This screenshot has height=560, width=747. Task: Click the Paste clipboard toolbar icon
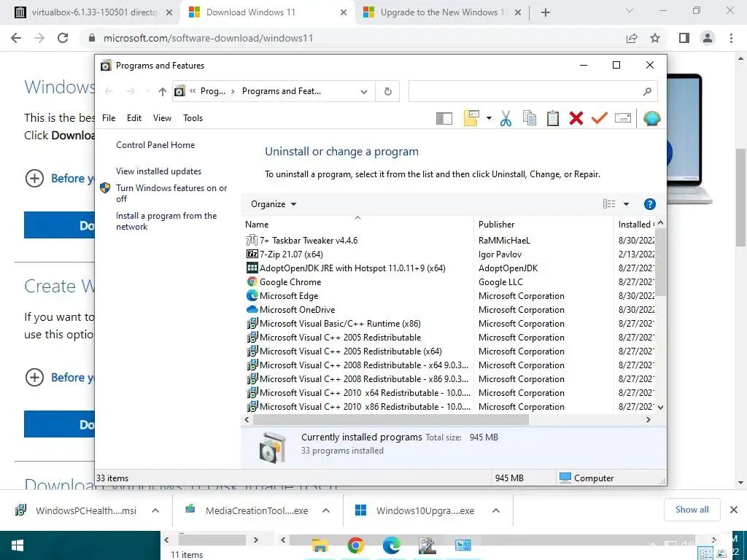tap(553, 118)
